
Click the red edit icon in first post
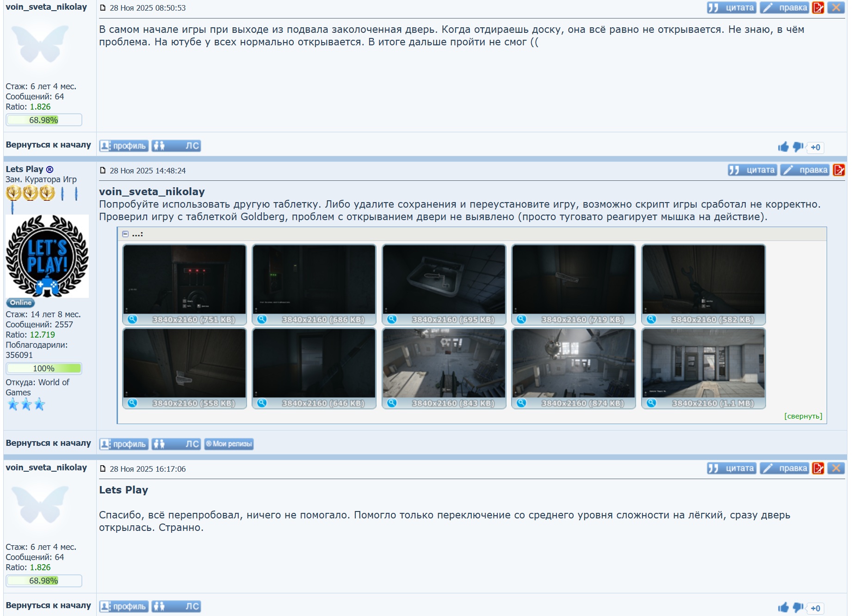pos(818,8)
